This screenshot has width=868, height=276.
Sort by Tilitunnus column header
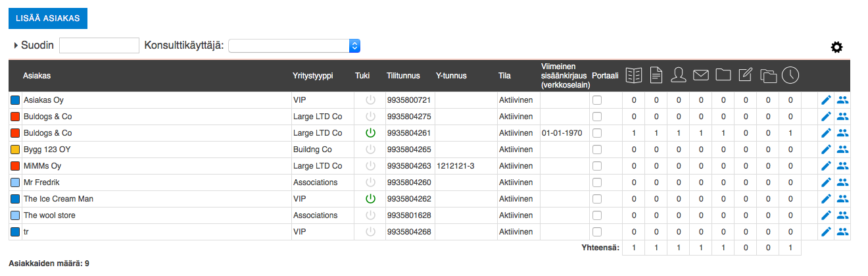(x=403, y=76)
